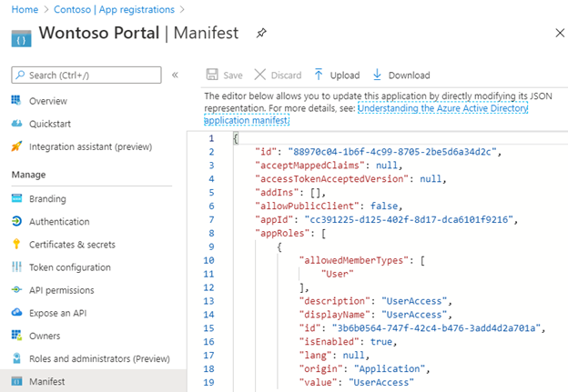568x392 pixels.
Task: Click the Download button label
Action: click(x=410, y=75)
